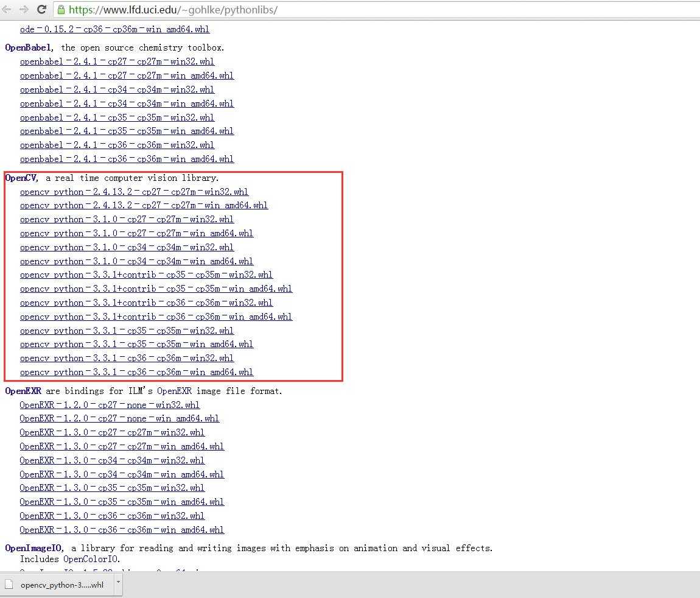Download opencv_python 3.3.1+contrib cp35 win32 wheel
The height and width of the screenshot is (598, 700).
click(146, 275)
